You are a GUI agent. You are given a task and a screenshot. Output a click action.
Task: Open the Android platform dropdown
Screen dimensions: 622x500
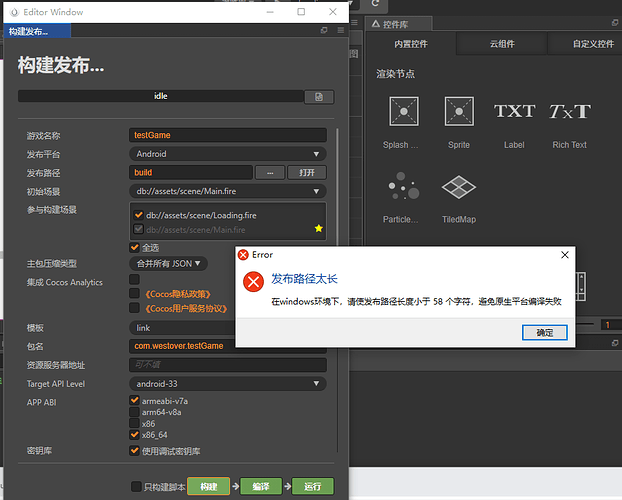click(x=228, y=154)
